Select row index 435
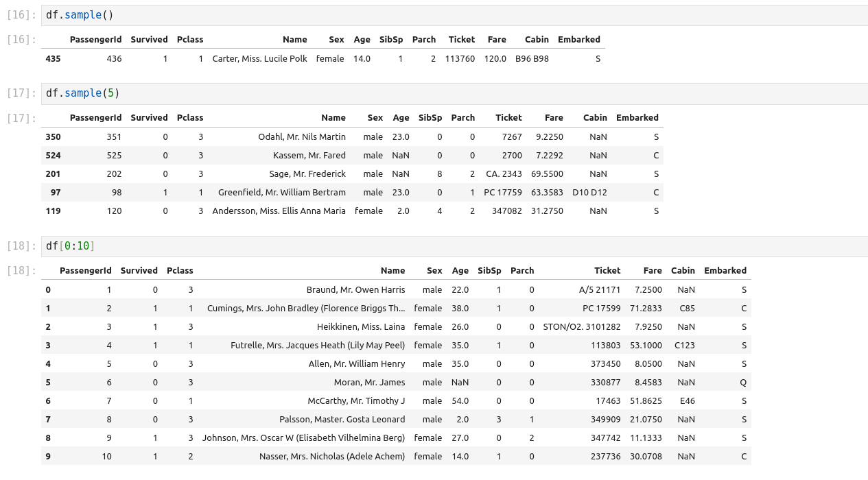868x480 pixels. [x=53, y=59]
